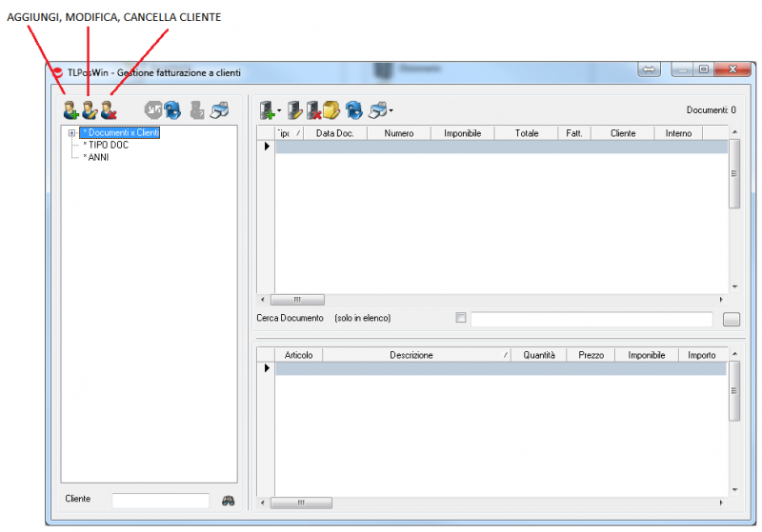
Task: Click the Cerca Documento search field
Action: click(x=592, y=319)
